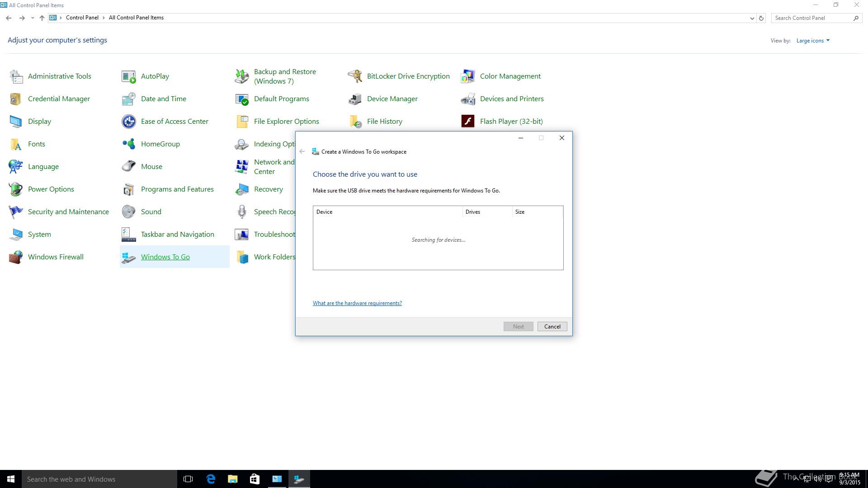Open the BitLocker Drive Encryption icon
This screenshot has width=868, height=488.
tap(355, 76)
